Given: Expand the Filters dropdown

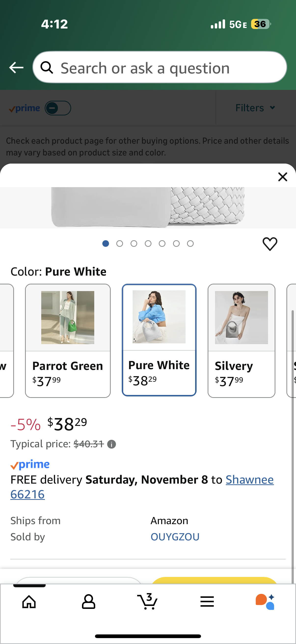Looking at the screenshot, I should tap(255, 108).
